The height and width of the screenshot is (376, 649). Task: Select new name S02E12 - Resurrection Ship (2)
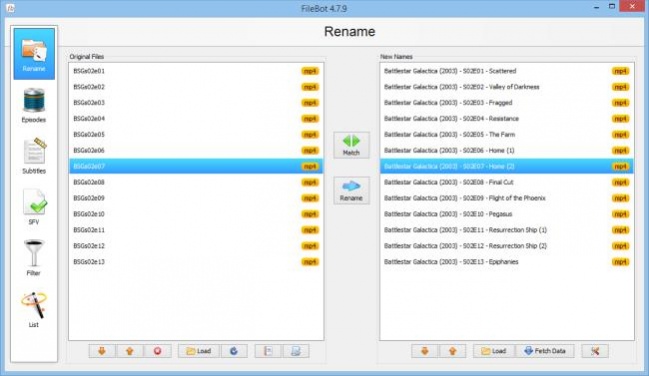click(507, 246)
